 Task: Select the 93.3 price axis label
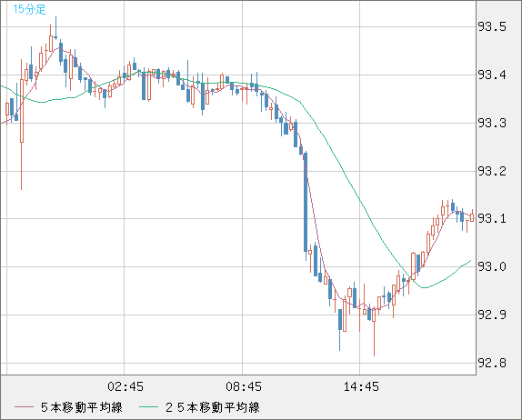[492, 123]
